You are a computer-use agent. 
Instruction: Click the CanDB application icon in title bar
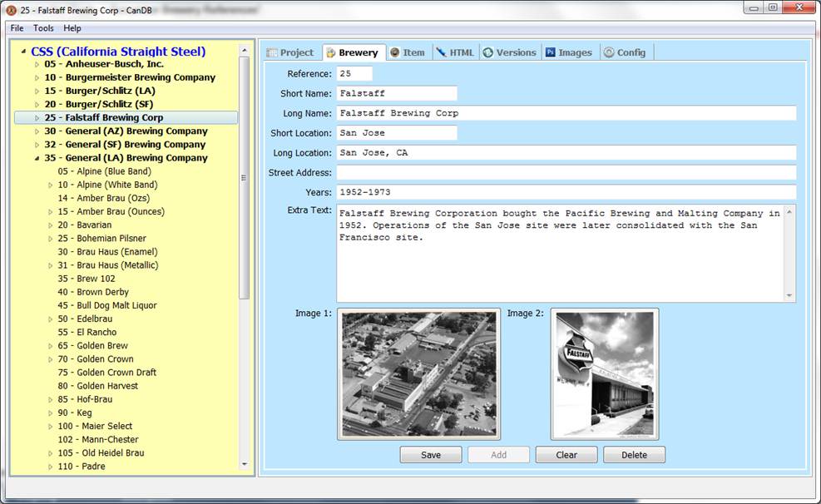tap(11, 10)
